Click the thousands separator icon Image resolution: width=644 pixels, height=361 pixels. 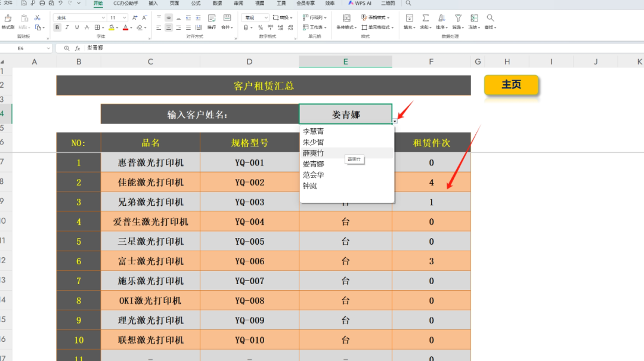click(270, 27)
